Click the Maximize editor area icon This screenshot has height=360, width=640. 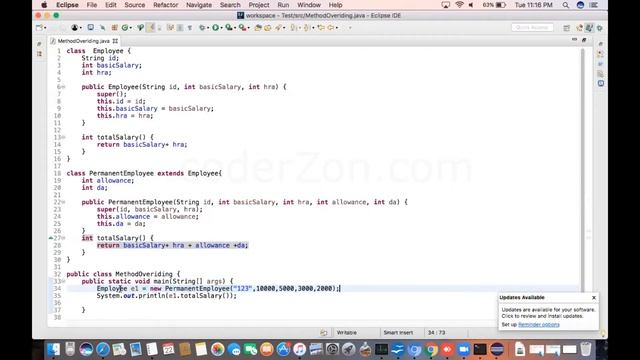coord(584,40)
